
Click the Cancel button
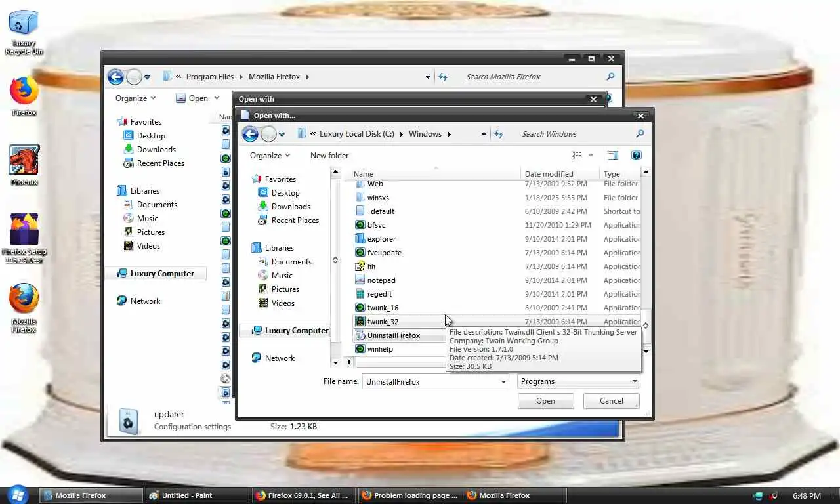(x=612, y=401)
